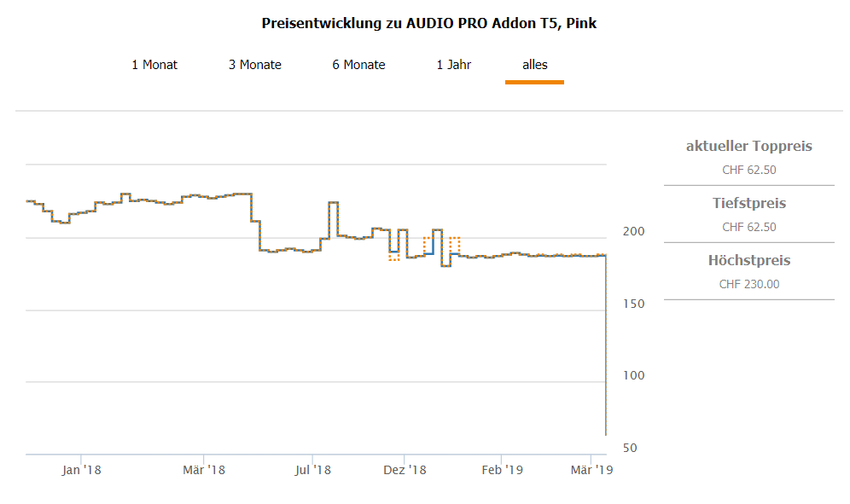
Task: Select the alles tab
Action: [535, 65]
